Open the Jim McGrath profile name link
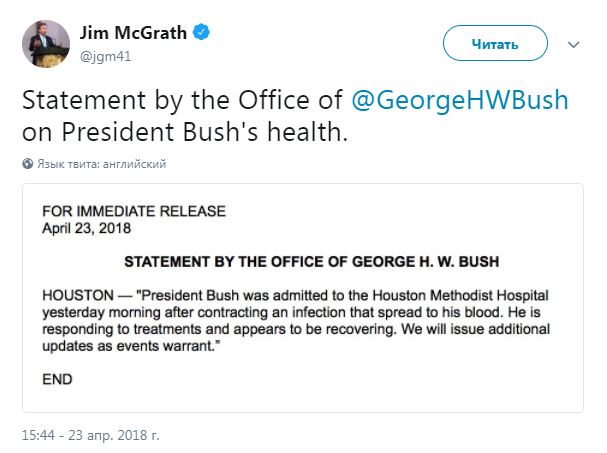This screenshot has height=453, width=607. tap(134, 33)
